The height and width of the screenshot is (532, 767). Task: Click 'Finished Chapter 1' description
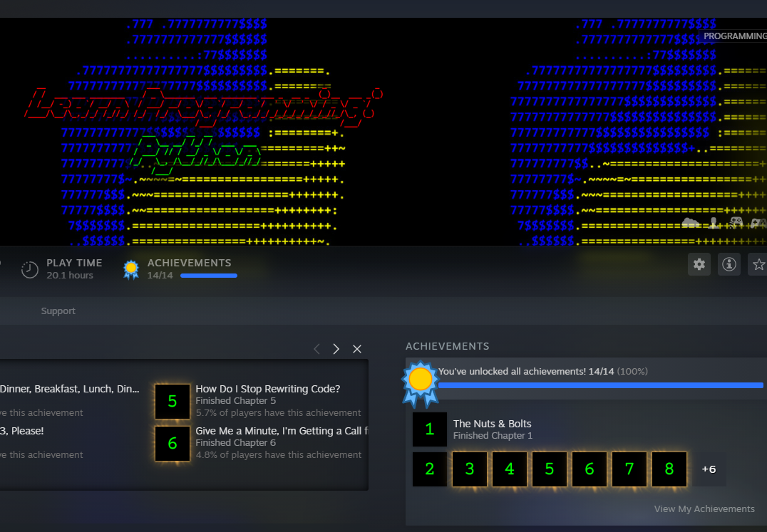coord(493,435)
